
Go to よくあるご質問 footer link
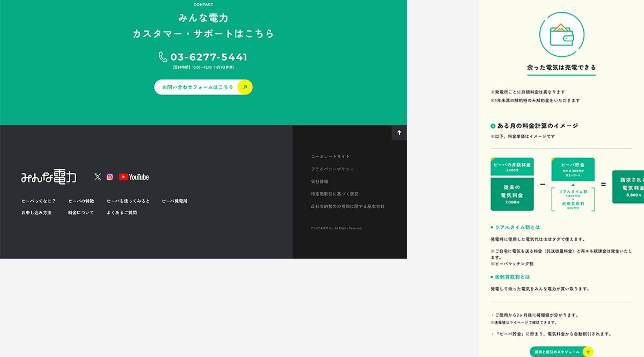click(x=122, y=213)
